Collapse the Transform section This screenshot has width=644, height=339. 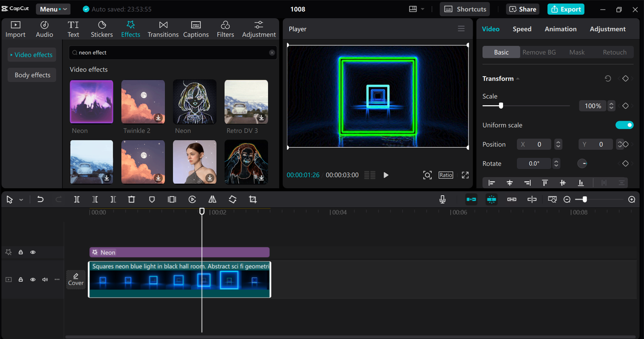(x=518, y=79)
